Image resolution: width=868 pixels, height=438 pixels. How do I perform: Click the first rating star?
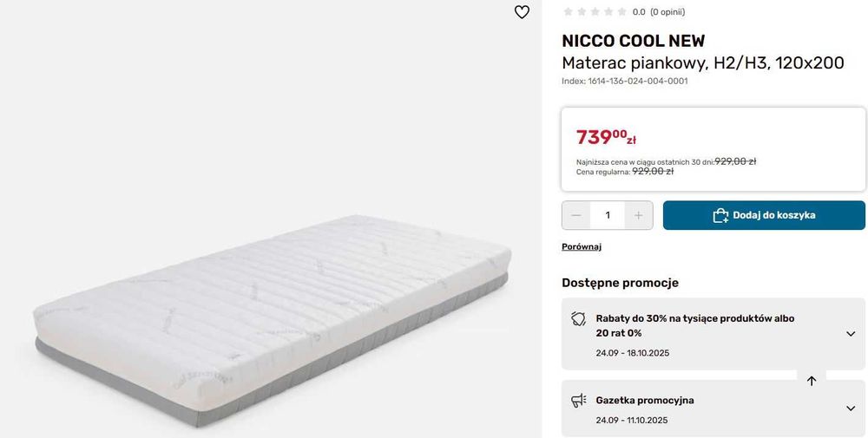coord(569,12)
